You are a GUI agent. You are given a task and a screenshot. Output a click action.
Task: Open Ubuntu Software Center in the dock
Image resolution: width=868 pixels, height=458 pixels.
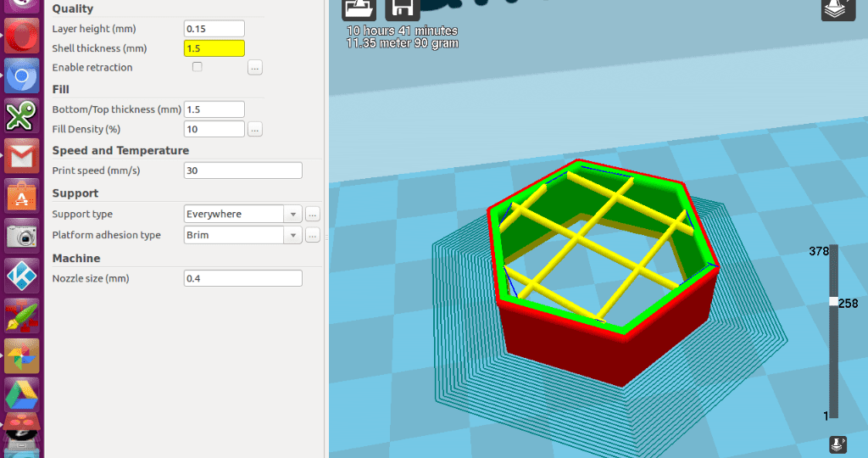[x=22, y=195]
